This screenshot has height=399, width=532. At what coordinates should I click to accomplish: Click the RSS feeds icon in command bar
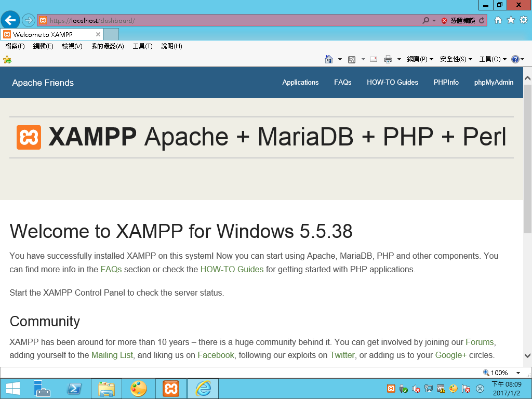pos(352,60)
